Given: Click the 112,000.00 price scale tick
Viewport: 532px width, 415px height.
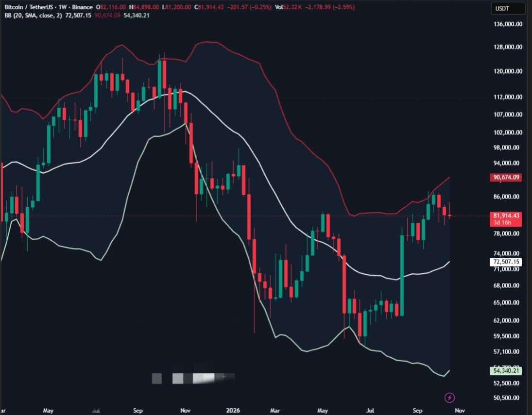Looking at the screenshot, I should (x=508, y=97).
